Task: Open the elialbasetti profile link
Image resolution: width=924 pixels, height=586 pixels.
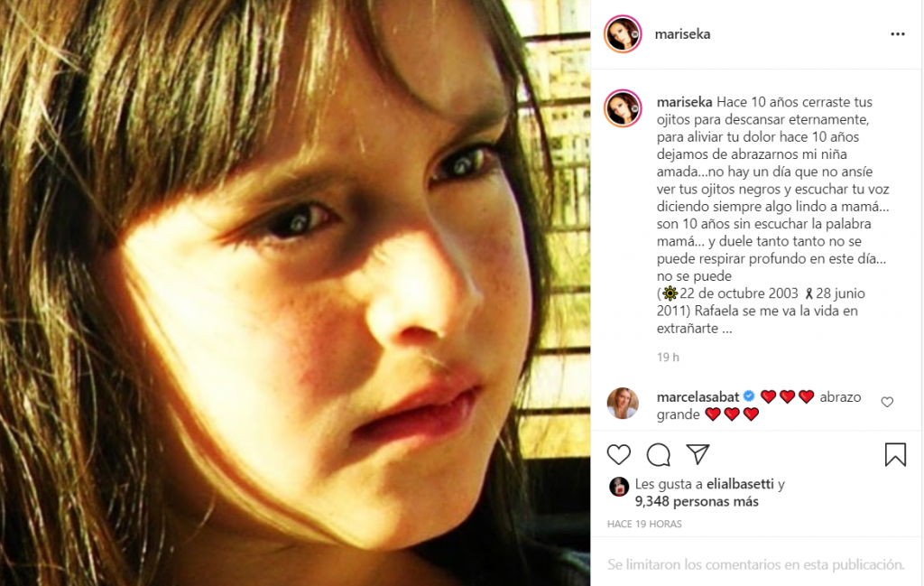Action: [x=740, y=484]
